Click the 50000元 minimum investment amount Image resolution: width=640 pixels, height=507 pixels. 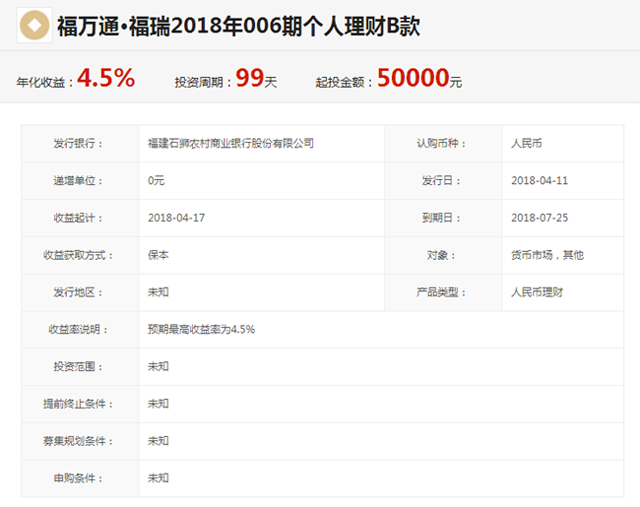pos(420,78)
